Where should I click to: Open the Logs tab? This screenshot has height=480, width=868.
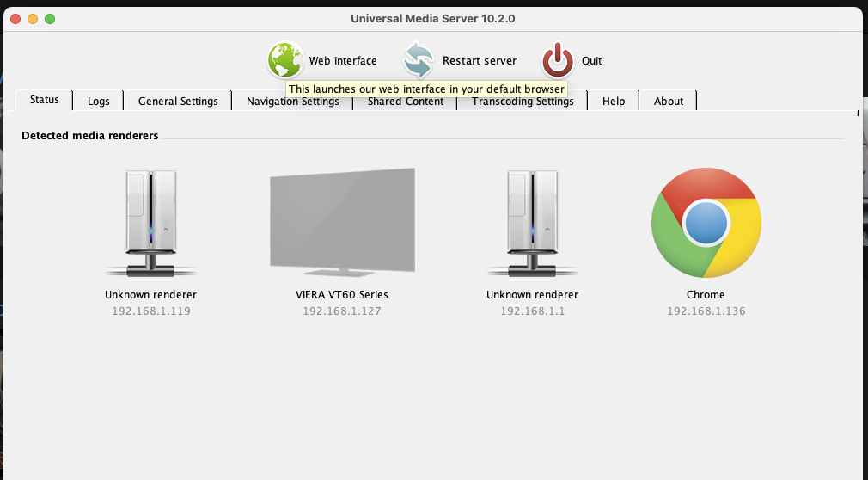click(99, 102)
